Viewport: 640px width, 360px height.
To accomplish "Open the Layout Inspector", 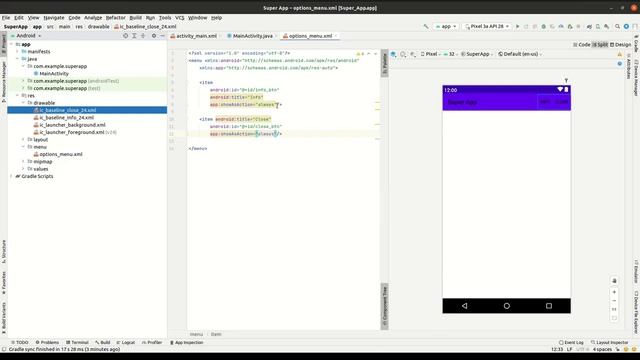I will [x=609, y=342].
